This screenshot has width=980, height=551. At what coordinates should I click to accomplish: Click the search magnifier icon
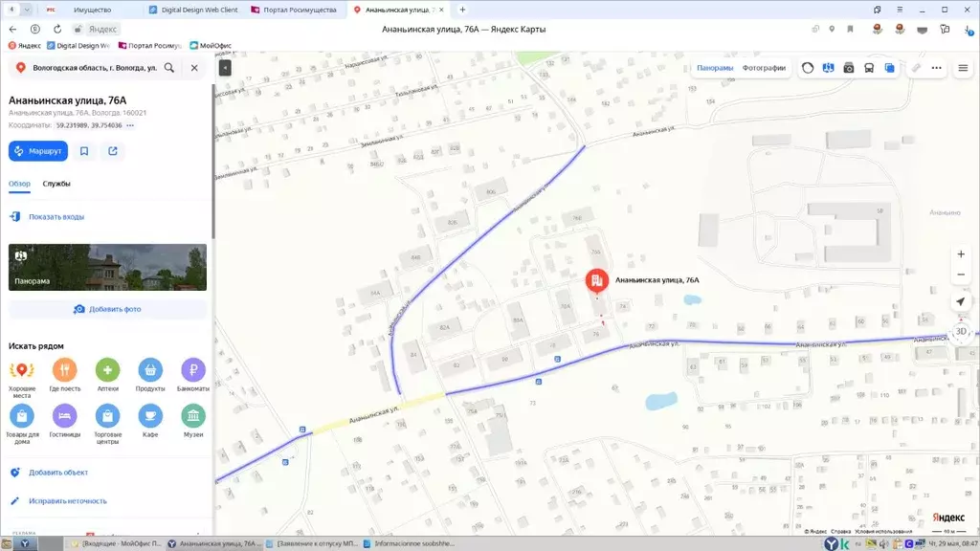(169, 68)
